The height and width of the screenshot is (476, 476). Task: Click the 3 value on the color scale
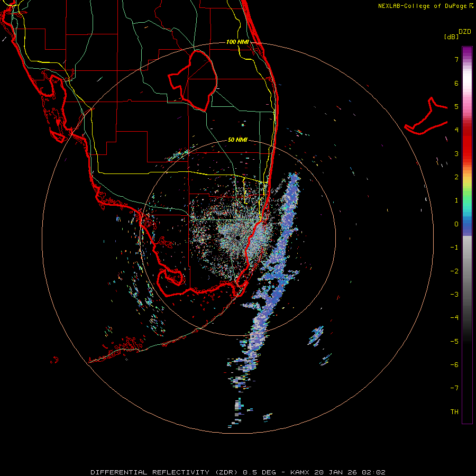pyautogui.click(x=456, y=153)
